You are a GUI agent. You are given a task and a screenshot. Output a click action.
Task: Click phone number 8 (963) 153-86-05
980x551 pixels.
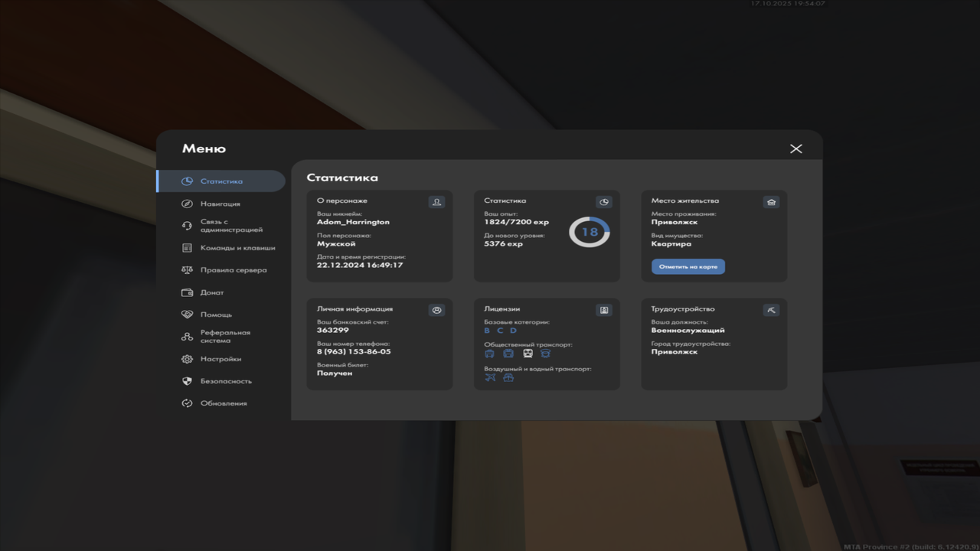pyautogui.click(x=354, y=351)
